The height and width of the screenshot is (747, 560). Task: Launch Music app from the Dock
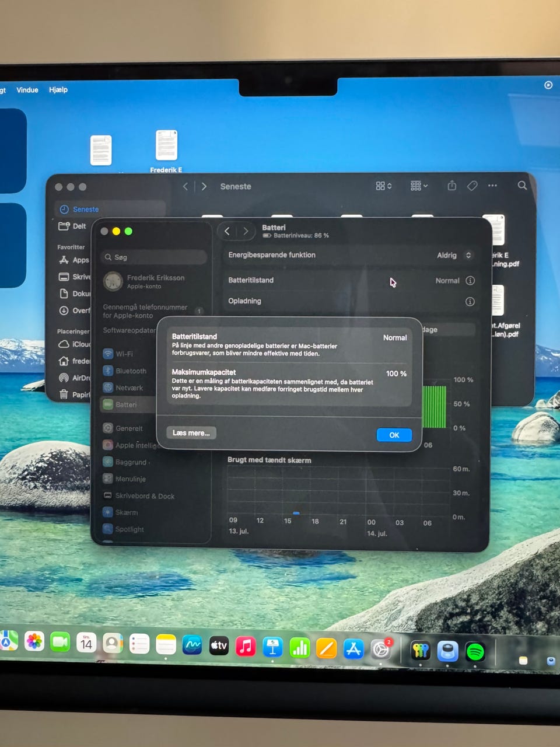246,647
